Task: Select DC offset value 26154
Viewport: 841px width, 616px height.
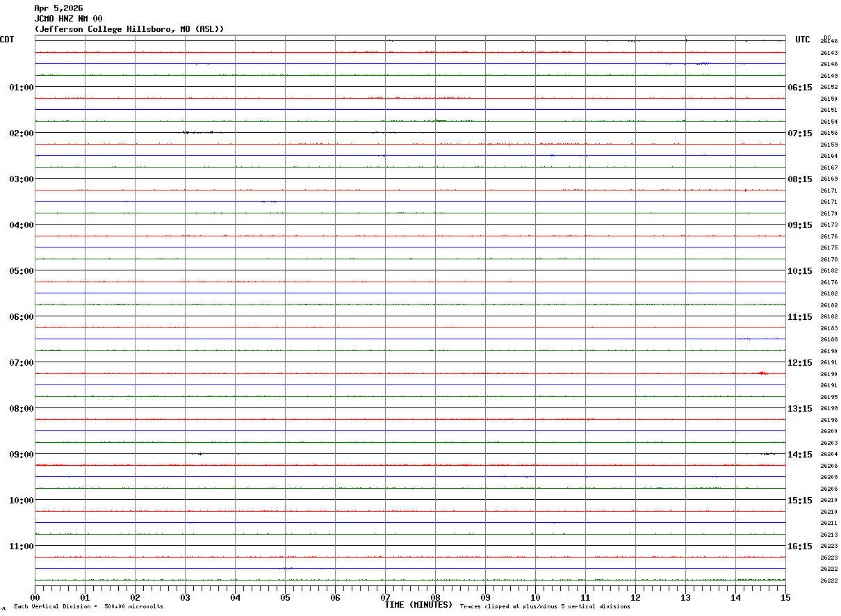Action: pyautogui.click(x=828, y=122)
